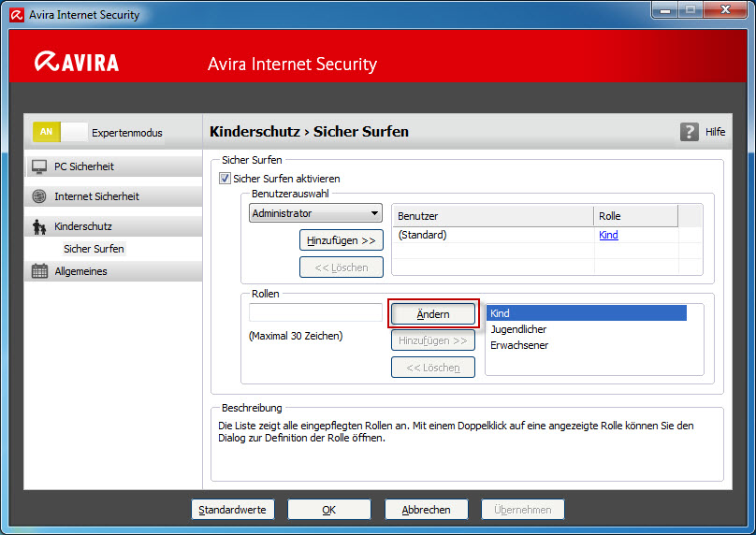Screen dimensions: 756x535
Task: Open the Allgemeines section
Action: (x=113, y=271)
